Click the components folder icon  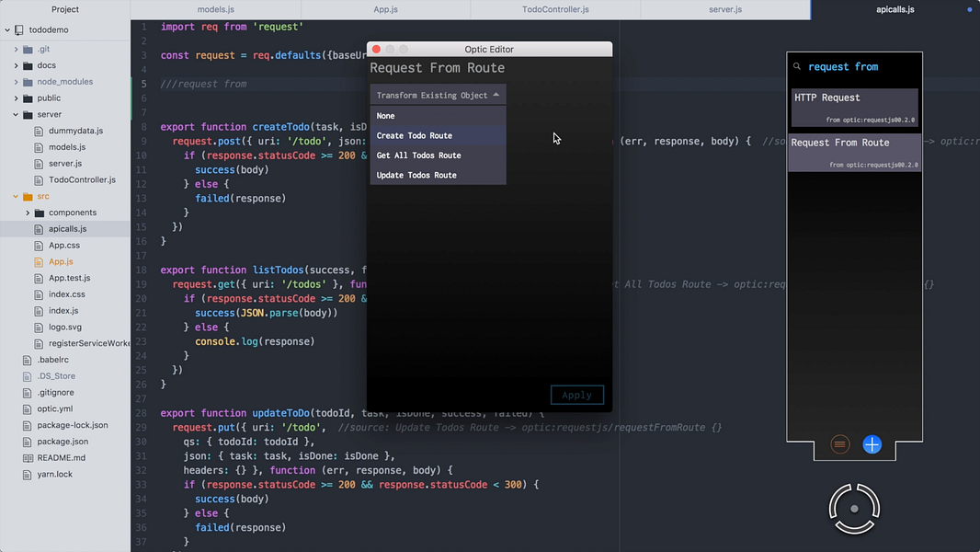coord(40,213)
